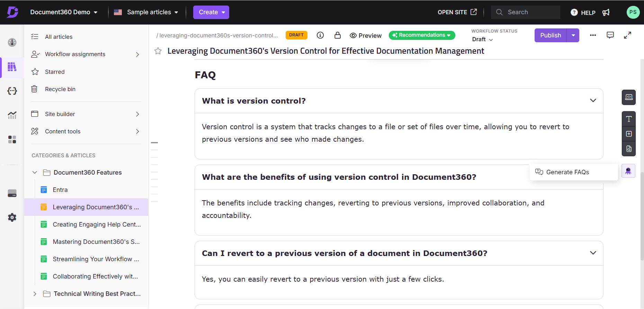
Task: Open article info icon
Action: pyautogui.click(x=320, y=35)
